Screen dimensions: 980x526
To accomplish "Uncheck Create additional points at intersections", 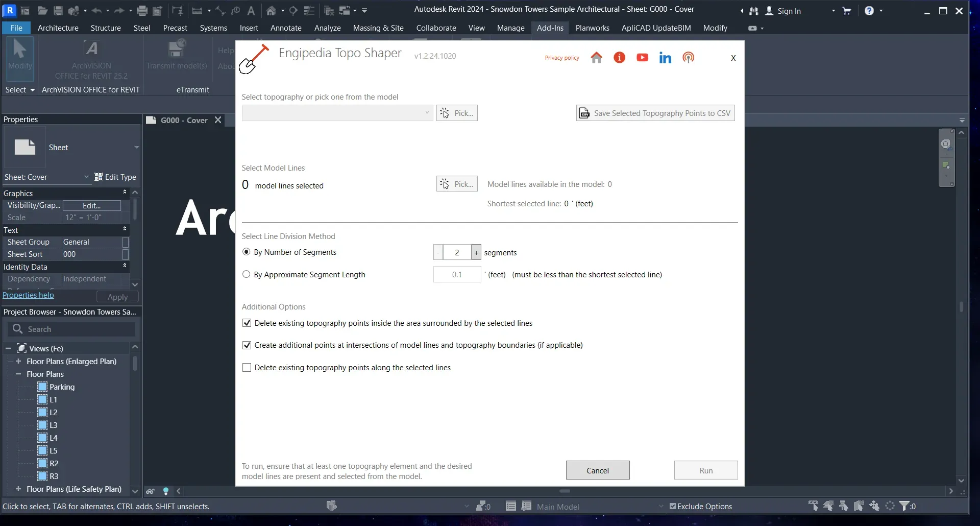I will point(247,345).
